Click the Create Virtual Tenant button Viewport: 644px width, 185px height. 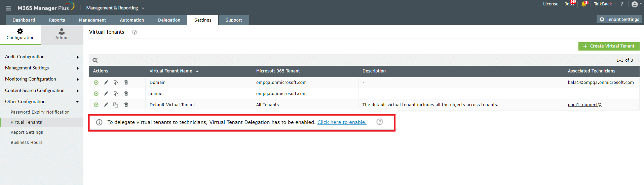609,46
